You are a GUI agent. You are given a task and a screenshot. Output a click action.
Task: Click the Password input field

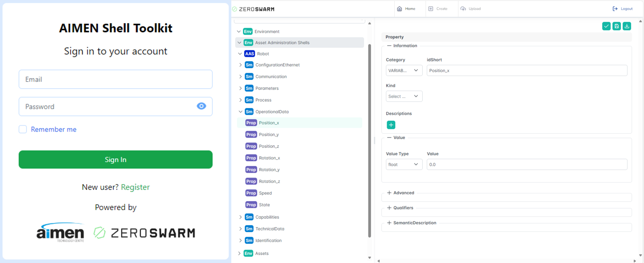coord(115,106)
